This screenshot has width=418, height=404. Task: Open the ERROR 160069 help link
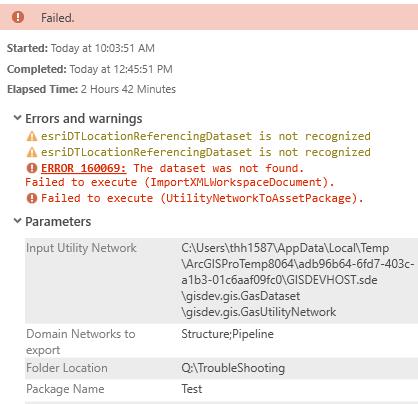tap(84, 168)
